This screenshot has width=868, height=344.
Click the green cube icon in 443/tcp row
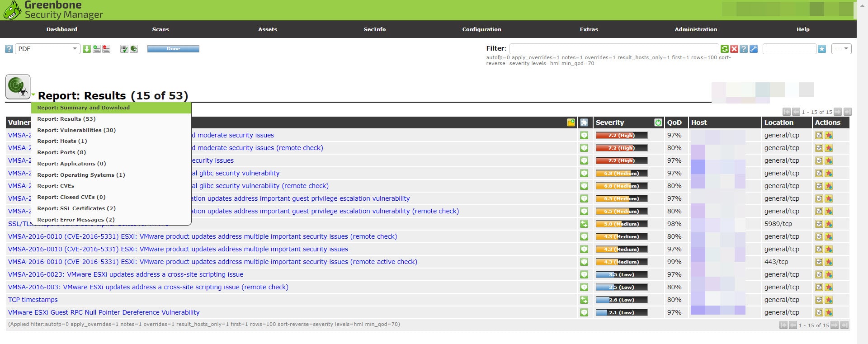point(584,262)
